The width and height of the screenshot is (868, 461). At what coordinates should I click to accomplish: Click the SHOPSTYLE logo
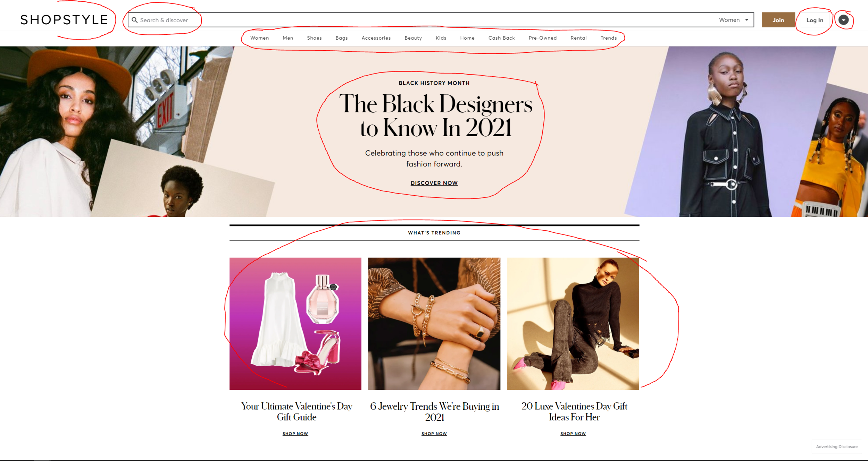(x=64, y=20)
